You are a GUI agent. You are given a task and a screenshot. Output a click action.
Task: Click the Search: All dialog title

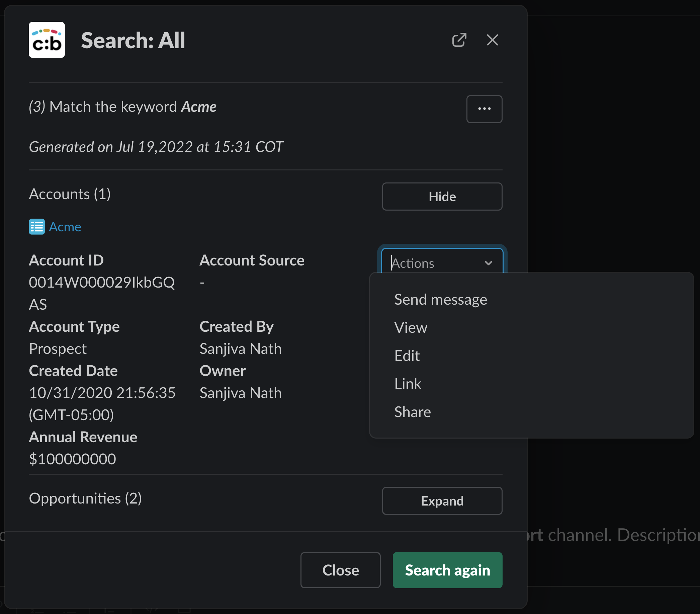[x=133, y=40]
